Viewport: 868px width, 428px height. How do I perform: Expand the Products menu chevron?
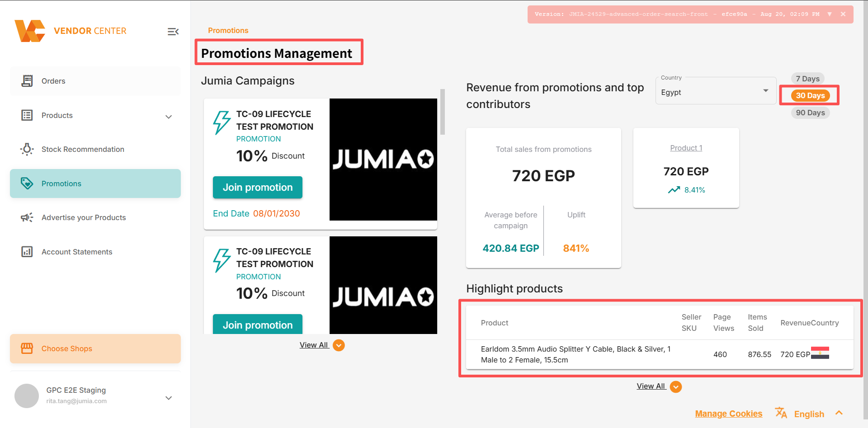(169, 117)
